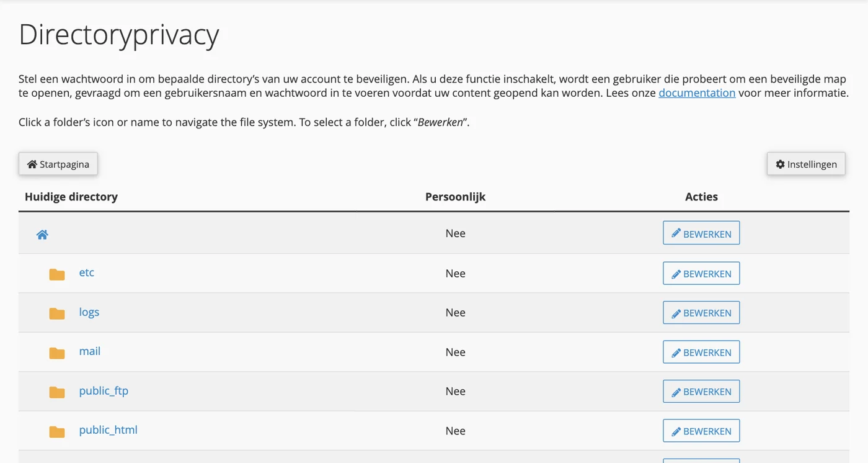Screen dimensions: 868x463
Task: Go to Startpagina
Action: 58,164
